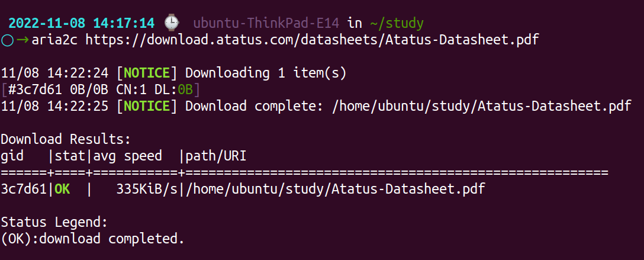
Task: Click the ubuntu-ThinkPad-E14 hostname text
Action: 266,23
